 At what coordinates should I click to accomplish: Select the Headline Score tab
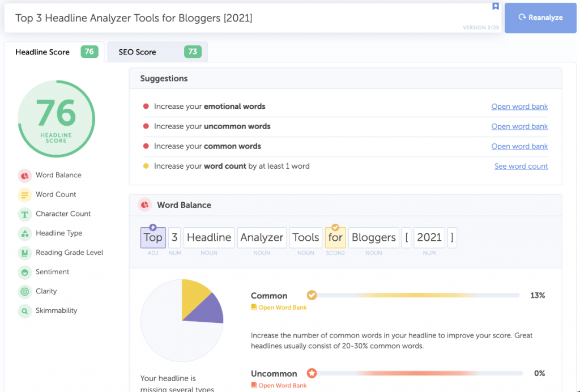tap(55, 52)
